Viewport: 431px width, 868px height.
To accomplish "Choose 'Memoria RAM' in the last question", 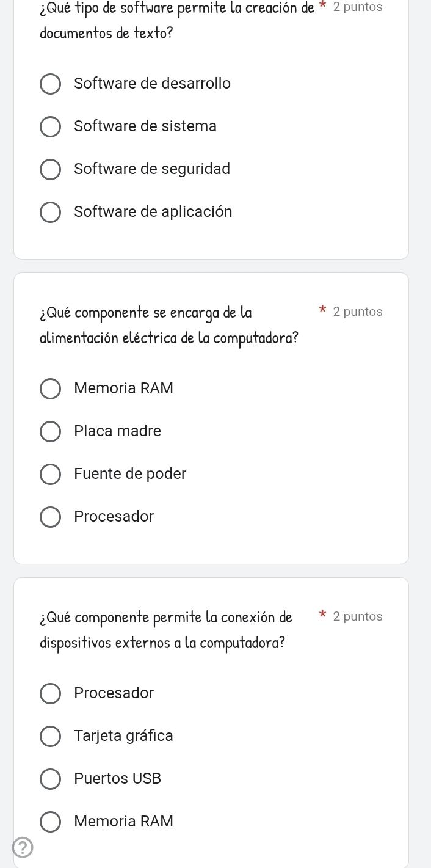I will pos(50,822).
